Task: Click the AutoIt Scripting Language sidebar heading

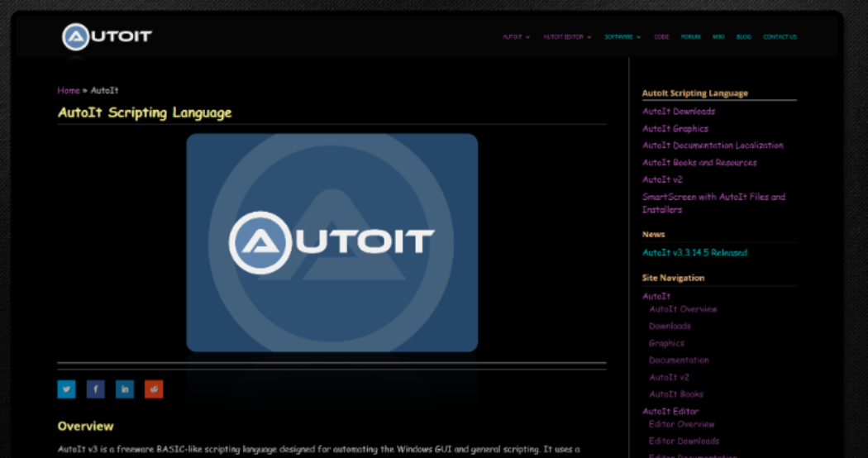Action: [695, 93]
